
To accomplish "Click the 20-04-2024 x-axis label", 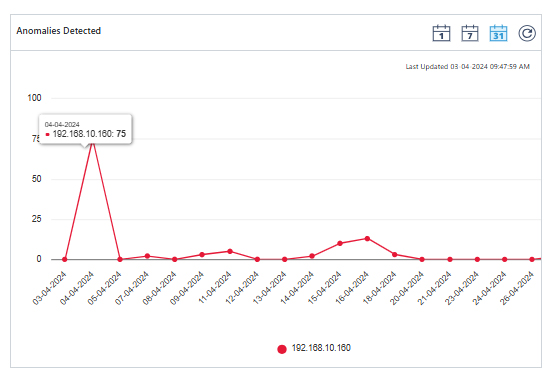I will point(407,288).
